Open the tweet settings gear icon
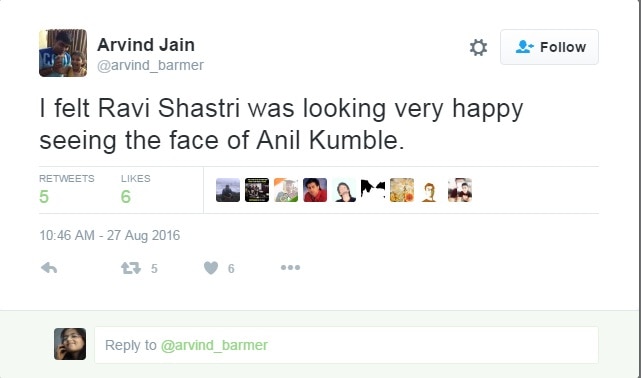The width and height of the screenshot is (641, 378). coord(478,47)
